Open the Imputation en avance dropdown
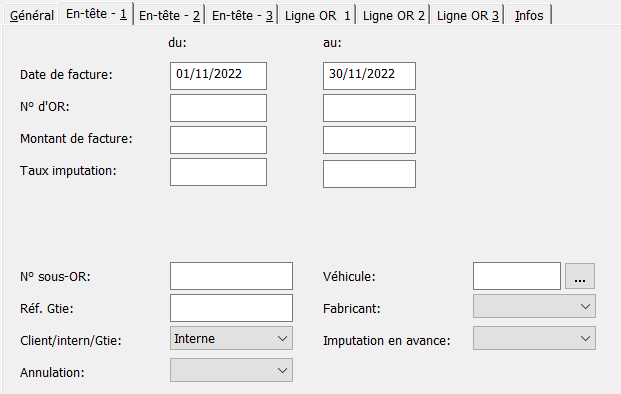Image resolution: width=621 pixels, height=394 pixels. tap(534, 338)
